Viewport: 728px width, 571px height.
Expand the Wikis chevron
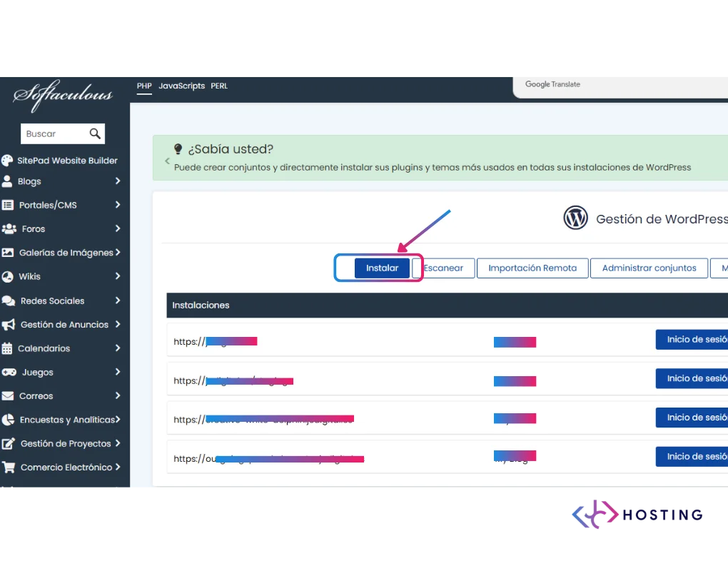pyautogui.click(x=118, y=276)
